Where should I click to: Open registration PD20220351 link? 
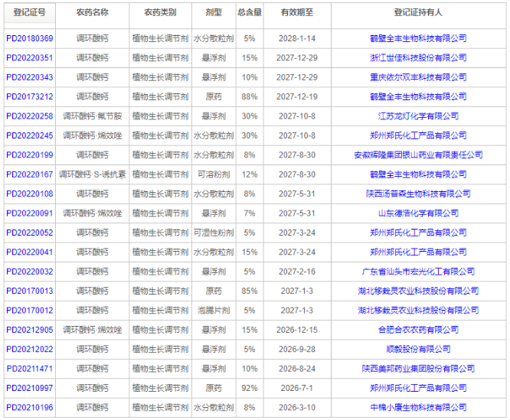tap(30, 58)
